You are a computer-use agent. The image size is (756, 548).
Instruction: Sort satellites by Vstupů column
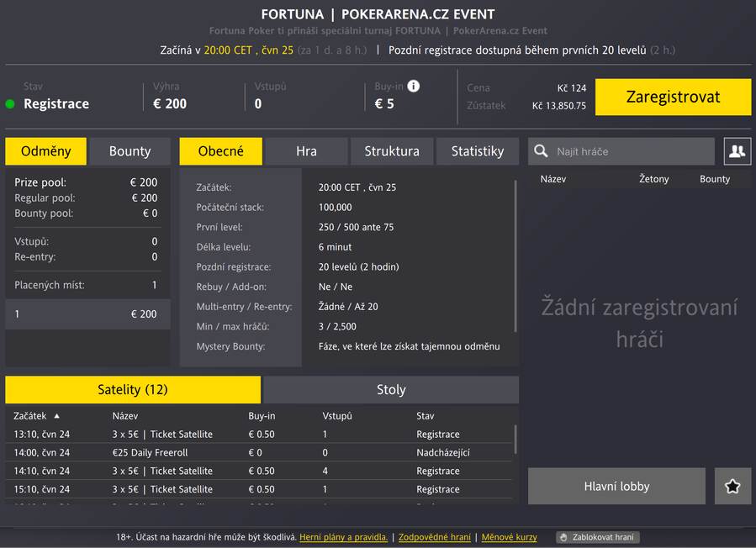point(337,415)
